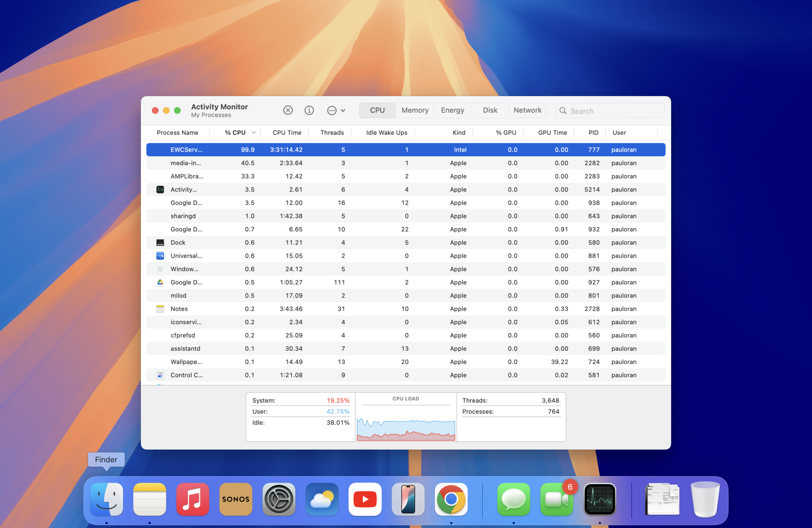Stop the selected EWCService process
This screenshot has height=528, width=812.
click(x=288, y=110)
